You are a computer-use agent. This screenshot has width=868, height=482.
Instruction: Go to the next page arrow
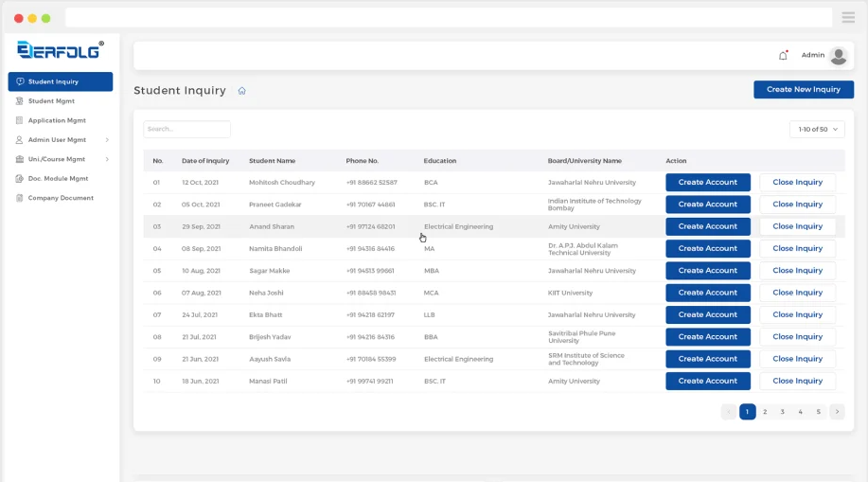click(837, 412)
